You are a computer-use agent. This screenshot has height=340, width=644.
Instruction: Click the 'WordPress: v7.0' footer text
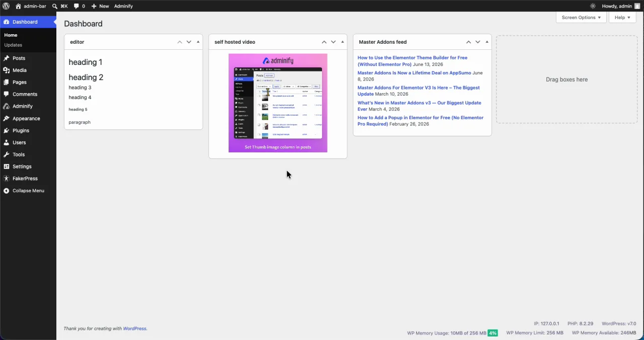pos(619,324)
